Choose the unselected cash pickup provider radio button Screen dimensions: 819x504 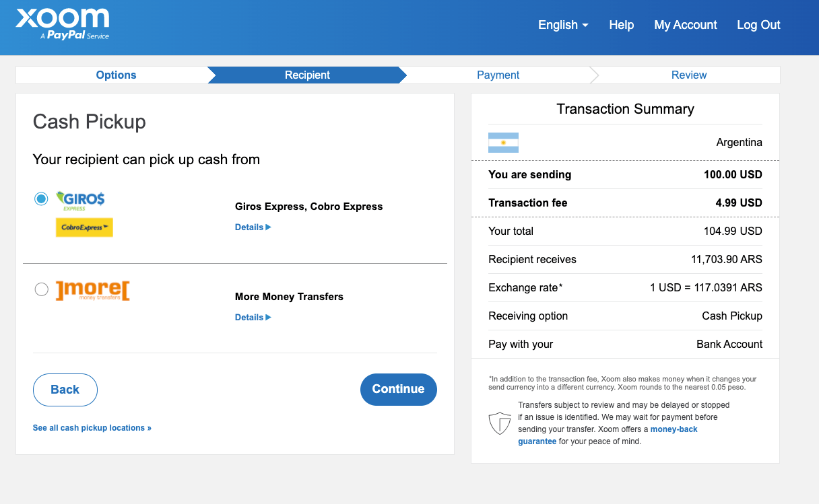pos(41,289)
